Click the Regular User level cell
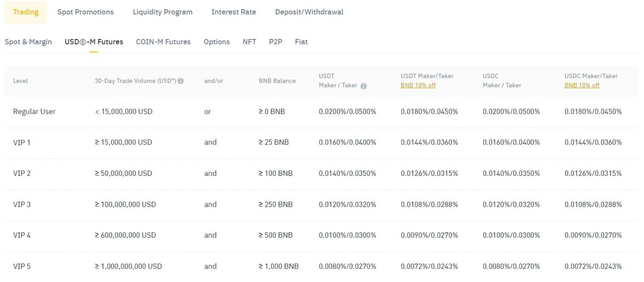The image size is (644, 282). click(34, 112)
